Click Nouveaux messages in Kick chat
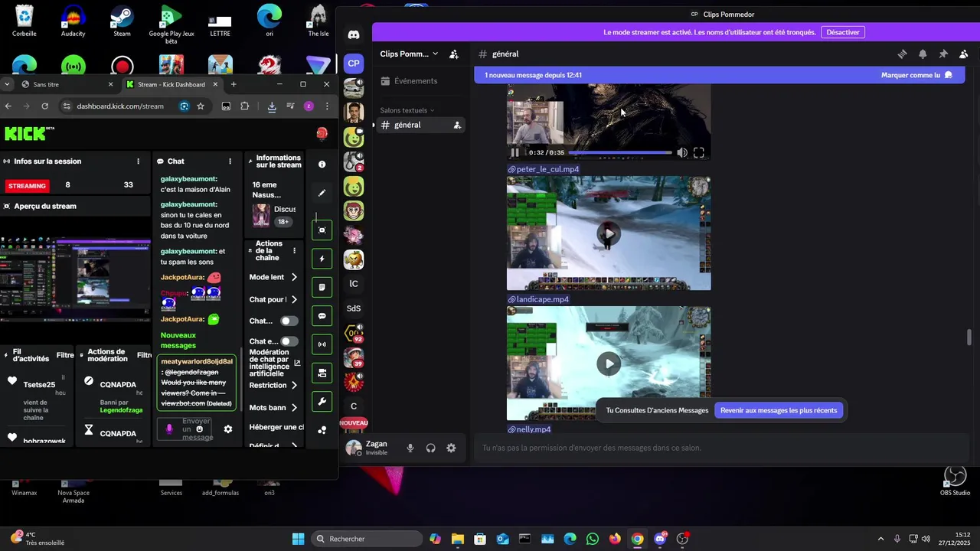 [178, 341]
